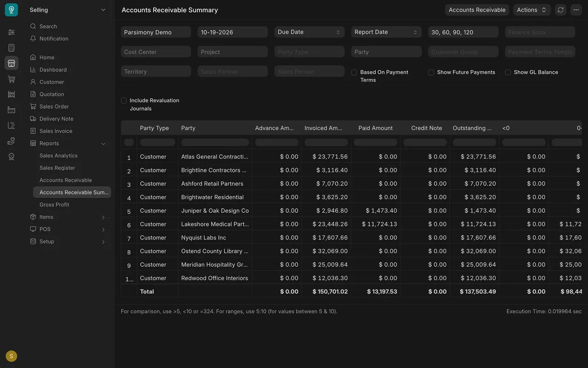
Task: Open the Quality badge icon in the rail
Action: [x=11, y=157]
